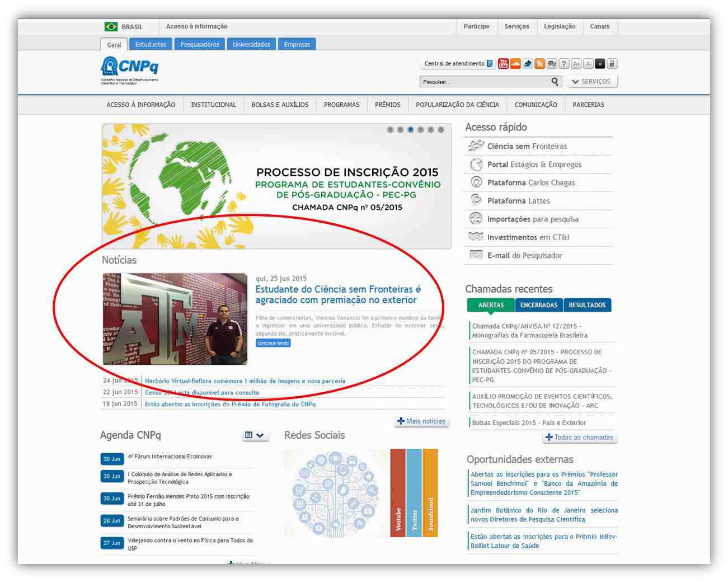
Task: Click Todas as chamadas button
Action: pos(580,438)
